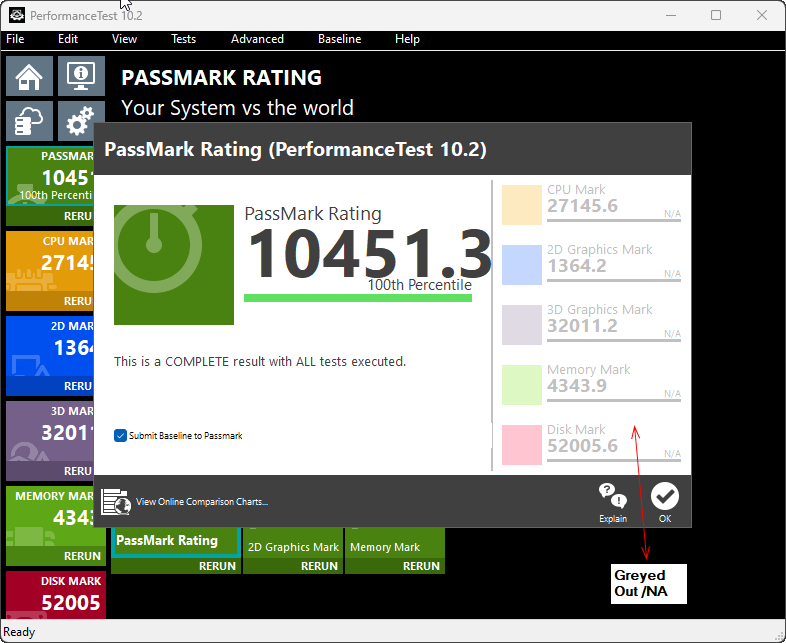
Task: Click the Explain icon in the dialog
Action: (613, 503)
